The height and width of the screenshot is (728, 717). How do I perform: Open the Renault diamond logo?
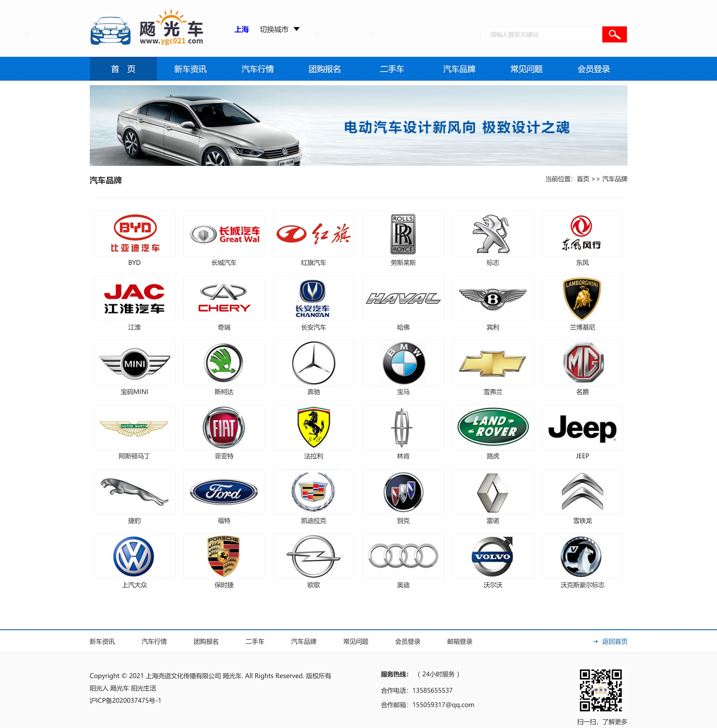click(493, 492)
